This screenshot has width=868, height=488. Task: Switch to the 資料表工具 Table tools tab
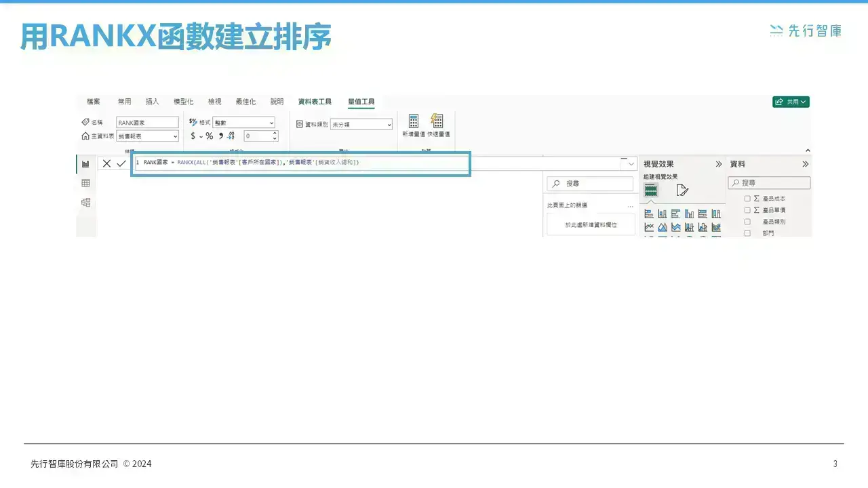pyautogui.click(x=315, y=102)
